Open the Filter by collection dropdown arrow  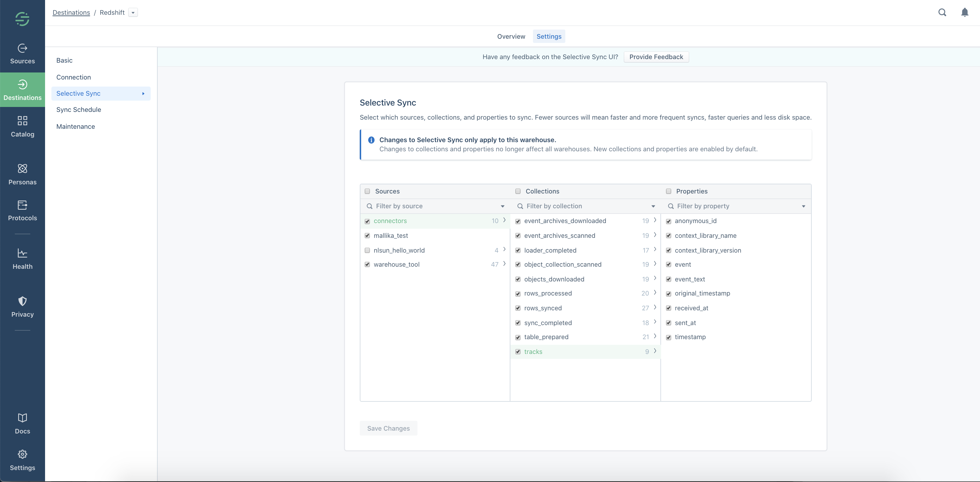[653, 207]
